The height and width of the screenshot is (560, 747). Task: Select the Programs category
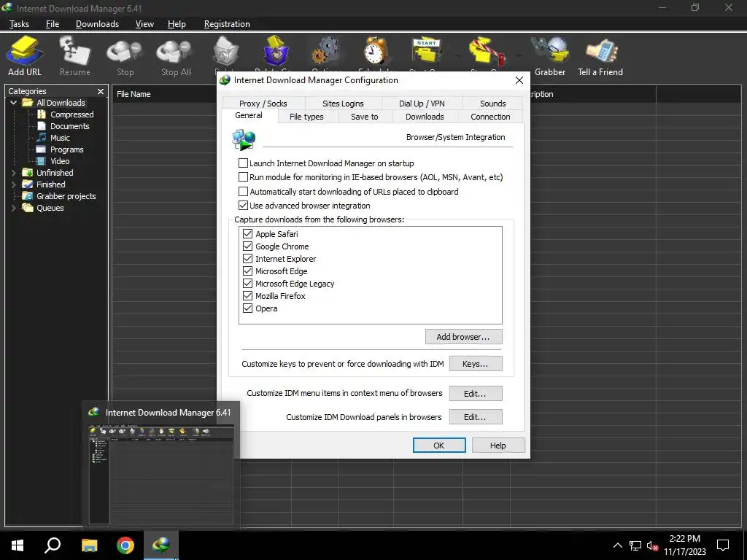(66, 149)
